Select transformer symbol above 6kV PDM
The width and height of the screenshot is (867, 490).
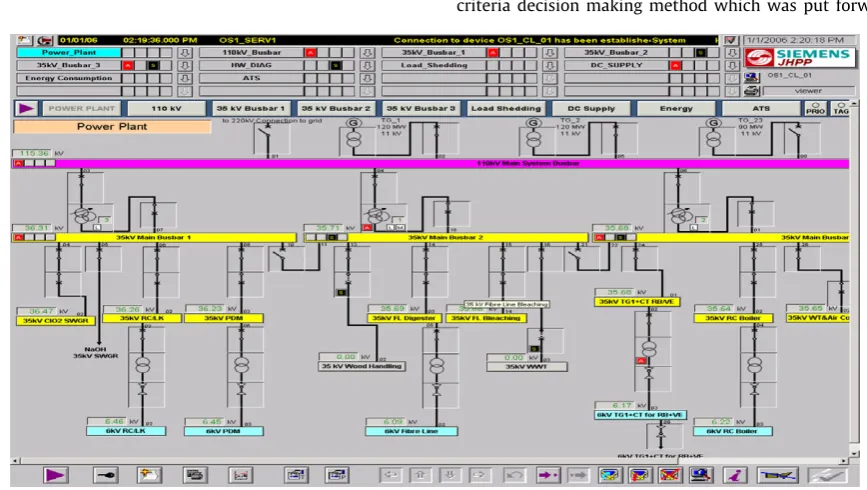pyautogui.click(x=241, y=365)
